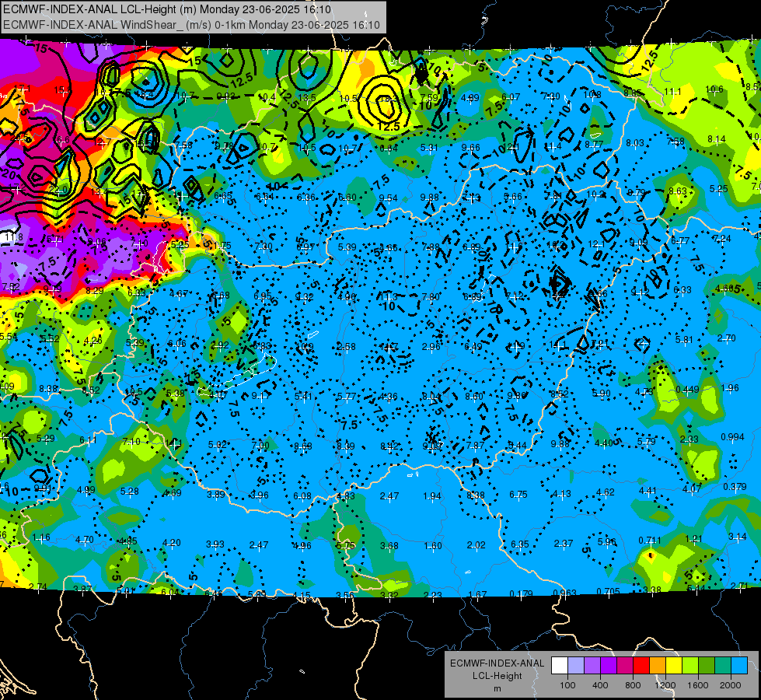This screenshot has height=700, width=761.
Task: Click the grid value 6.35
Action: pyautogui.click(x=519, y=544)
